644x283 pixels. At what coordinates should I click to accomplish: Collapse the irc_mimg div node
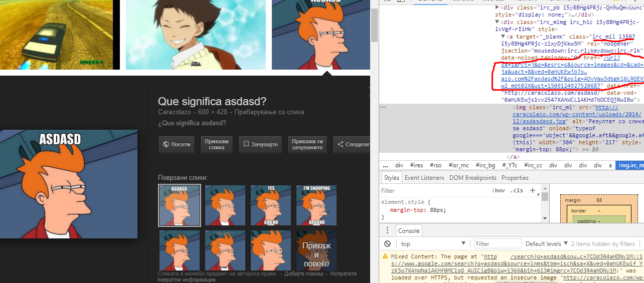(497, 22)
